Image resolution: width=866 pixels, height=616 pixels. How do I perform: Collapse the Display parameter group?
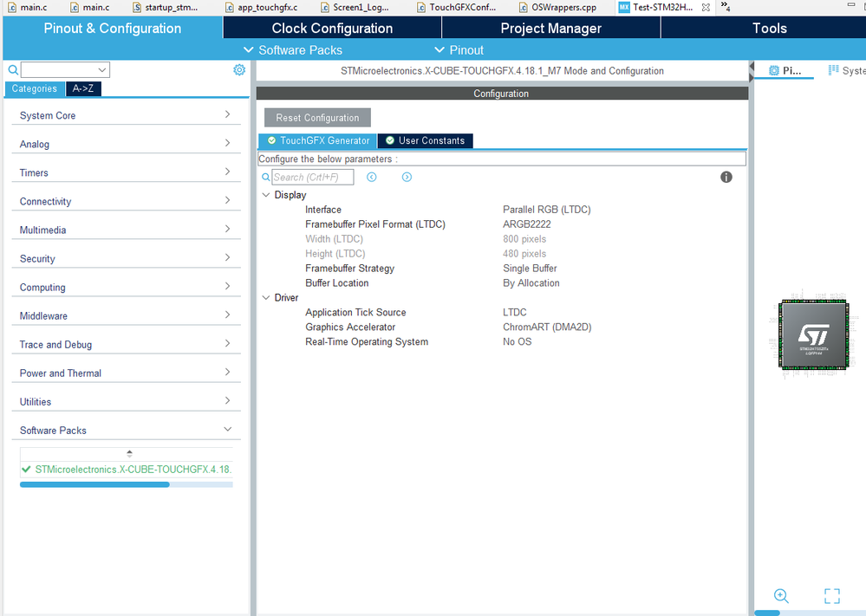click(265, 195)
